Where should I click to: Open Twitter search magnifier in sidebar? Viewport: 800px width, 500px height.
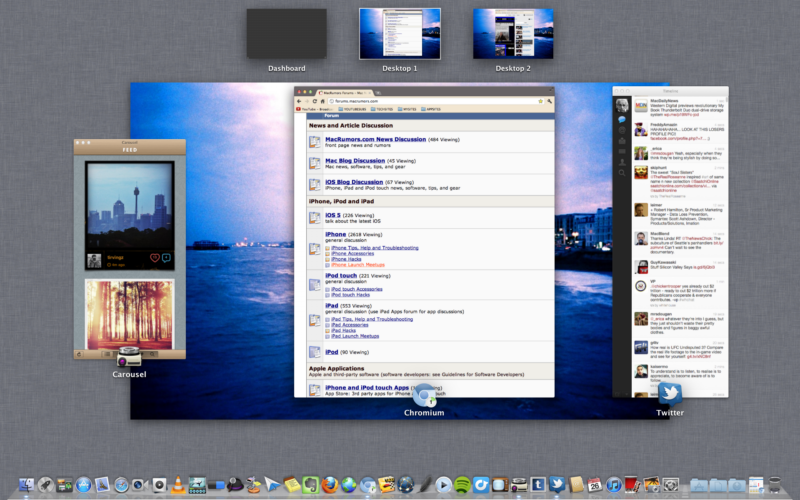[622, 173]
